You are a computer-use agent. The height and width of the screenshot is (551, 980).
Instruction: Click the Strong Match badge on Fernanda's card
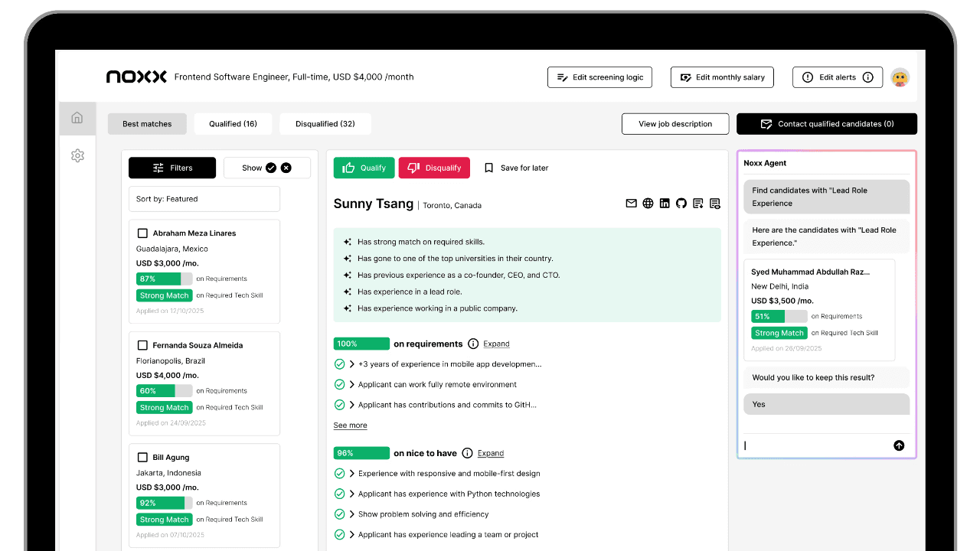(165, 408)
